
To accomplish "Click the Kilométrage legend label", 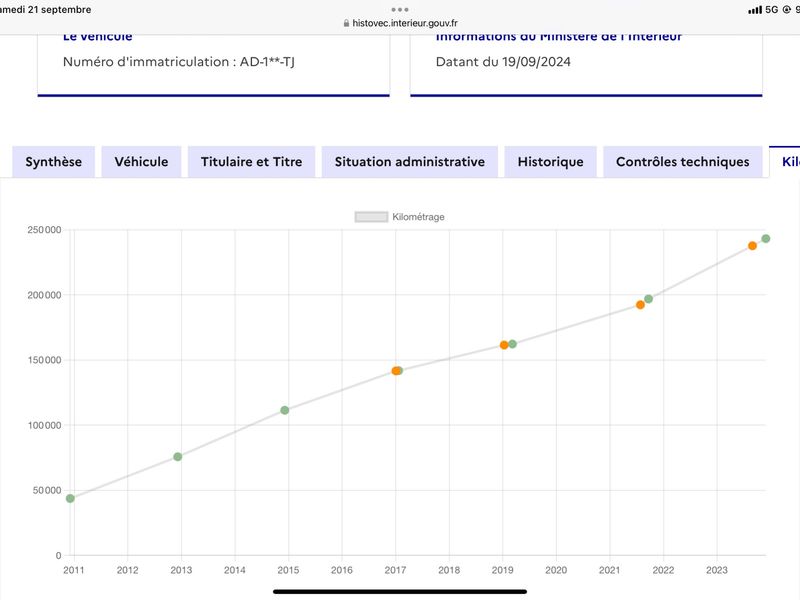I will [x=418, y=217].
